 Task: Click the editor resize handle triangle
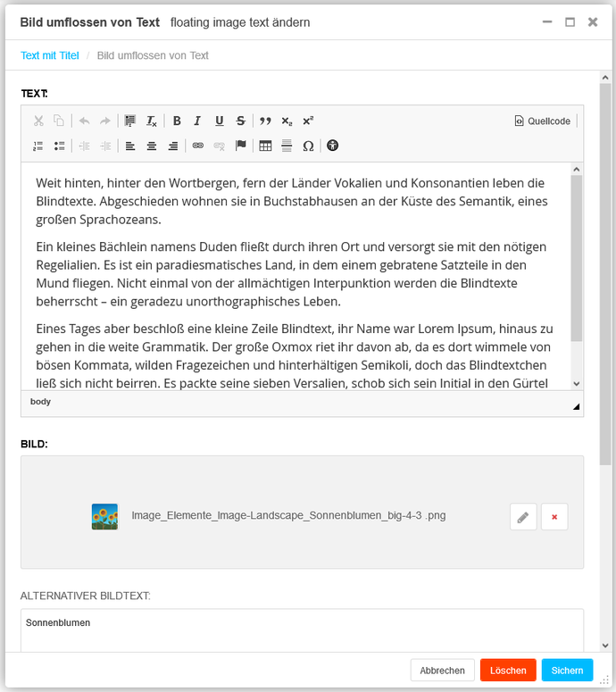pos(577,407)
